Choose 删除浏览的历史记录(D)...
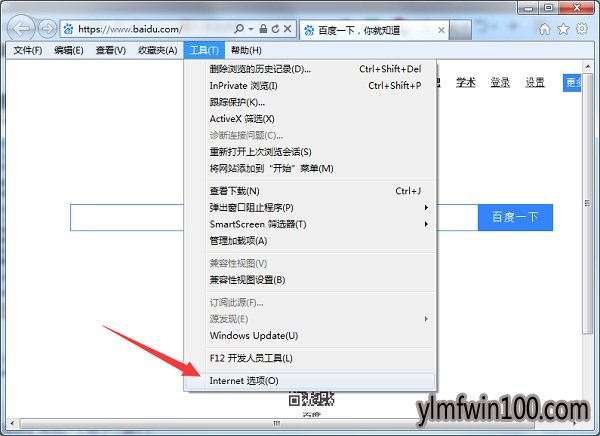600x436 pixels. click(x=310, y=69)
